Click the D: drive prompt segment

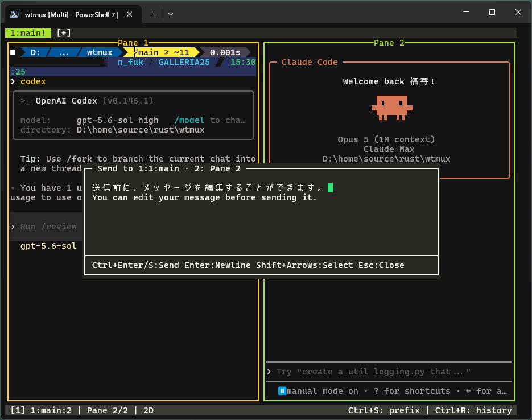pyautogui.click(x=35, y=52)
